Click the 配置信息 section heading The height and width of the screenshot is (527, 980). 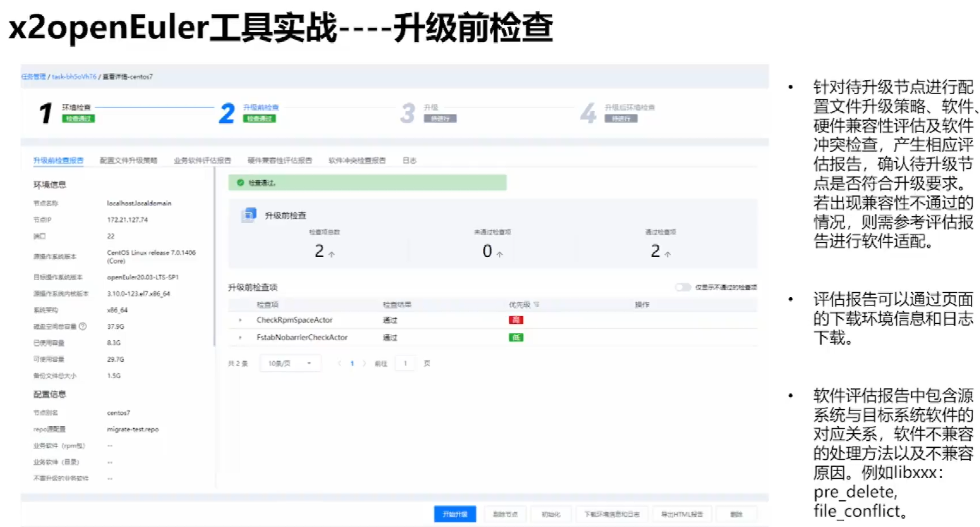click(50, 394)
